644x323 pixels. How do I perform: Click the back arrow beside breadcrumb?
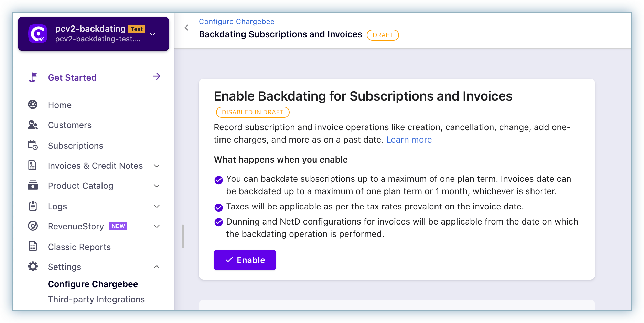pyautogui.click(x=186, y=28)
